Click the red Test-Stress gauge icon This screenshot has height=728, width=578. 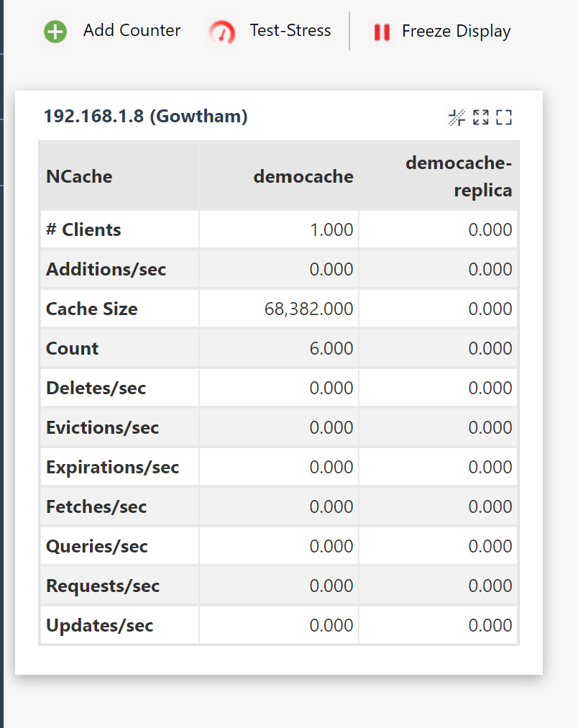221,32
